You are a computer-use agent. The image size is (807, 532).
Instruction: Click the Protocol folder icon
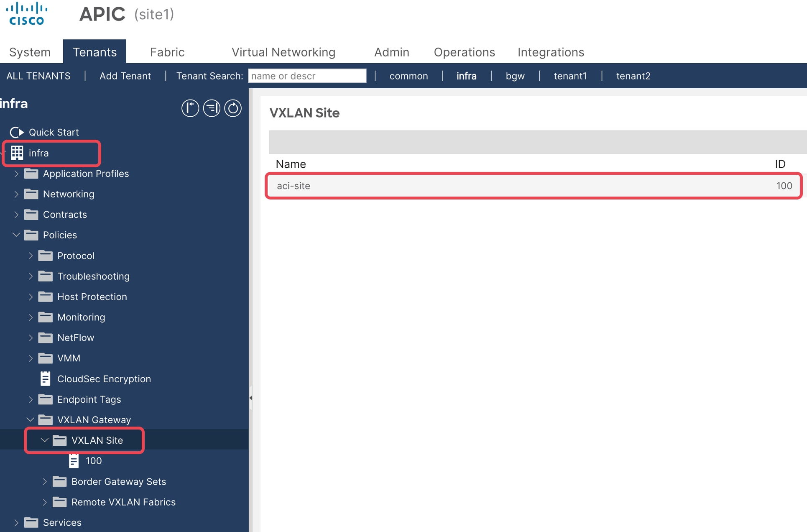(46, 256)
